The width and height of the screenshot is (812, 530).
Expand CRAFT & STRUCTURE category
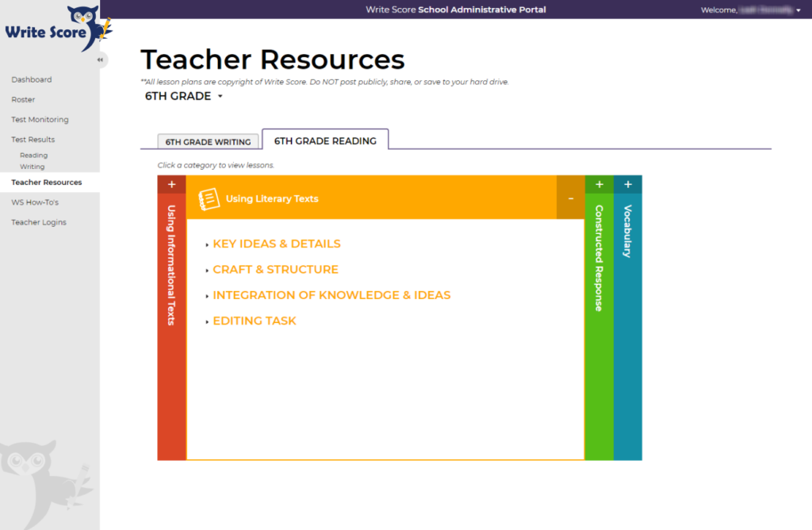tap(275, 270)
